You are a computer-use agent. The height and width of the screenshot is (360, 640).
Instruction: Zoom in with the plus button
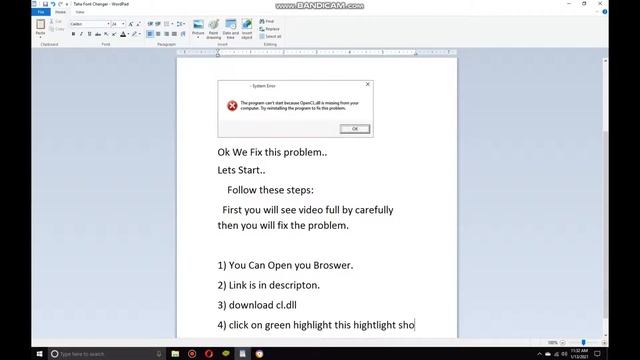coord(604,342)
